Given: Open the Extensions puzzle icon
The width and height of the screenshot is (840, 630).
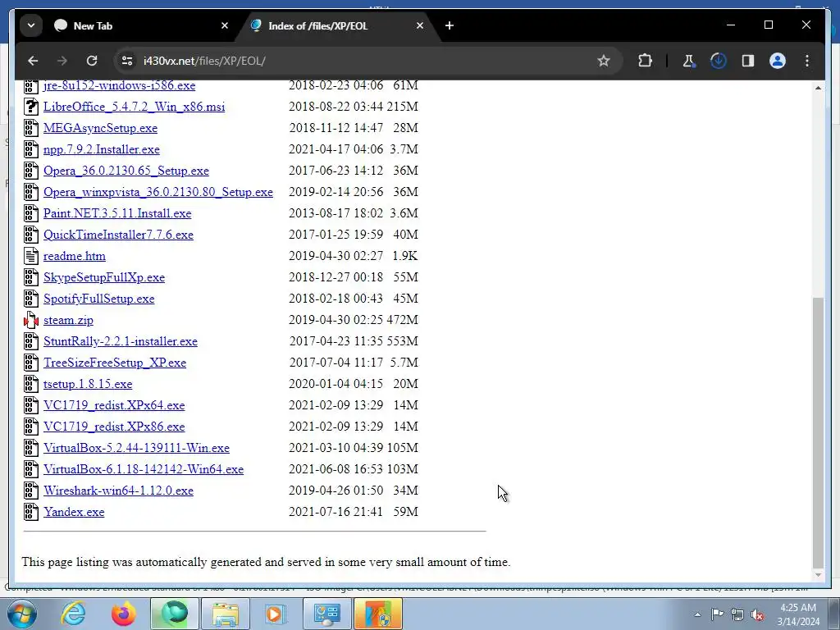Looking at the screenshot, I should [645, 61].
